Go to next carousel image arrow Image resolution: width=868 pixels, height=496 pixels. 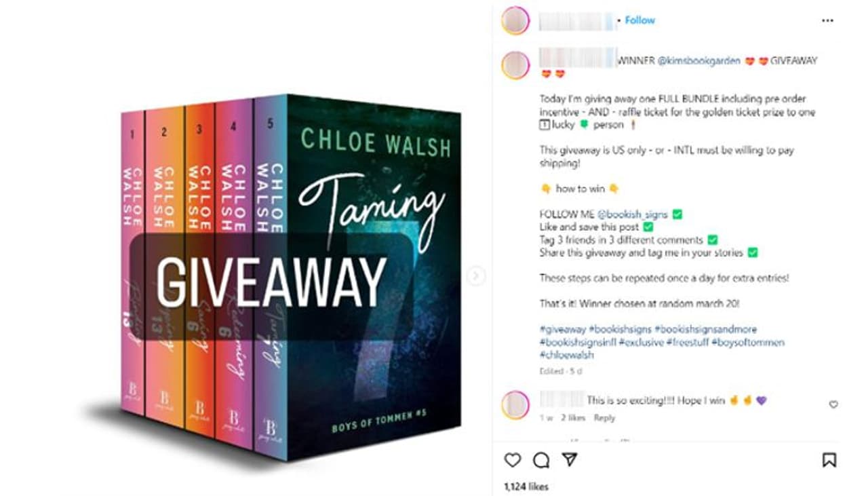(x=477, y=275)
